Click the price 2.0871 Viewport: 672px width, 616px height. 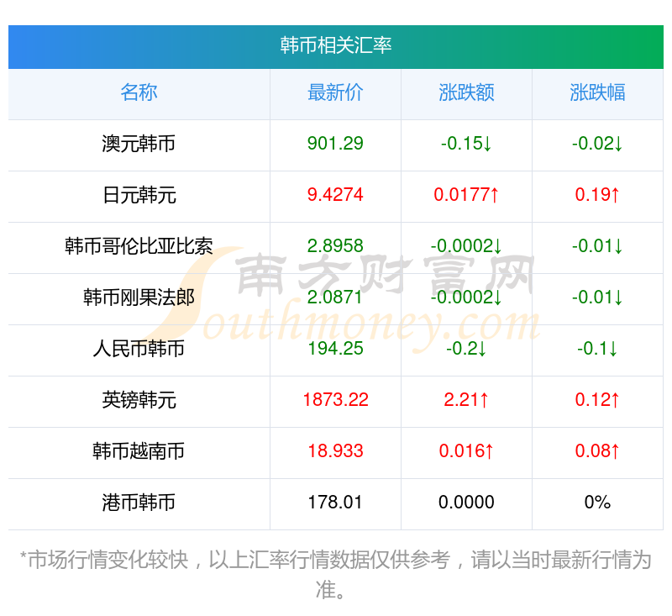pos(335,297)
